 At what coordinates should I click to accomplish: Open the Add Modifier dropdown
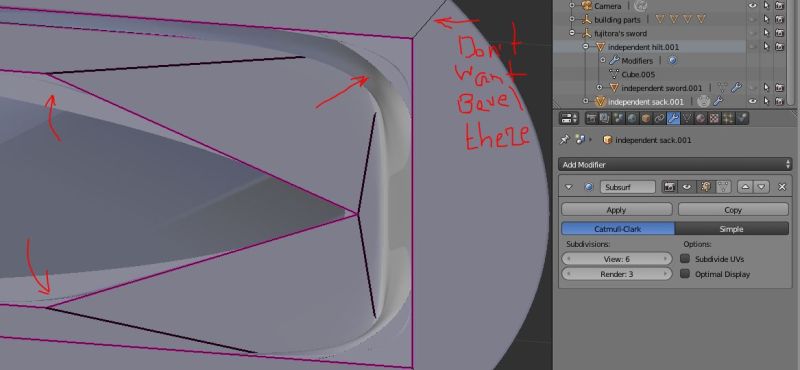click(676, 165)
